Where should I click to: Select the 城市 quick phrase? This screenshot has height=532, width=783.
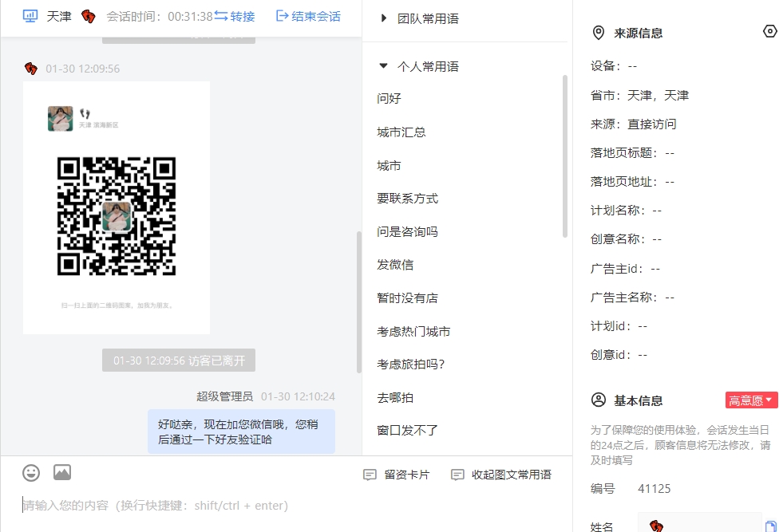tap(389, 166)
